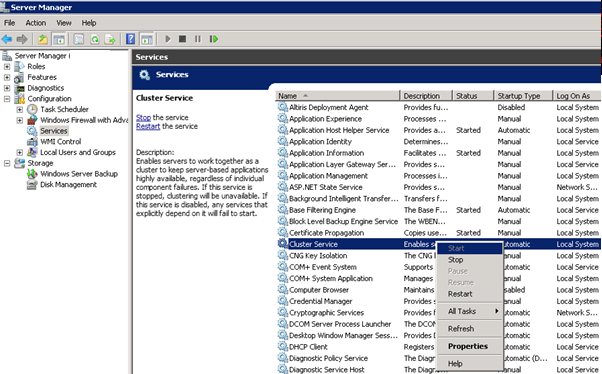The image size is (602, 374).
Task: Click the Forward arrow toolbar icon
Action: (x=22, y=39)
